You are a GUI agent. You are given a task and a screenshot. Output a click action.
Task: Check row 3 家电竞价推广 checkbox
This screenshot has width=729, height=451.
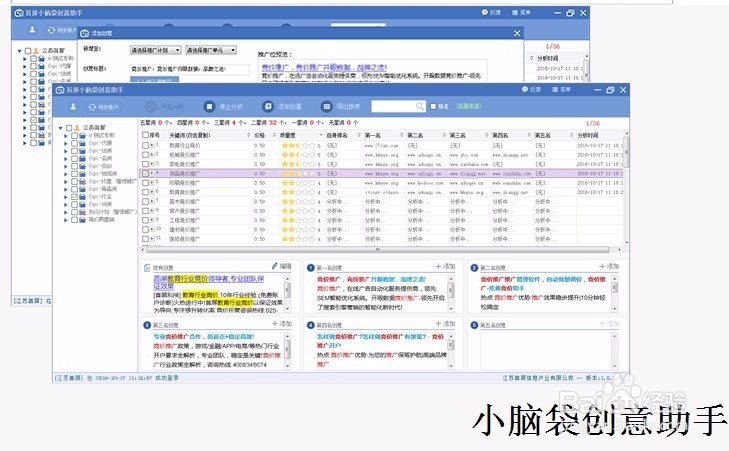[x=145, y=164]
